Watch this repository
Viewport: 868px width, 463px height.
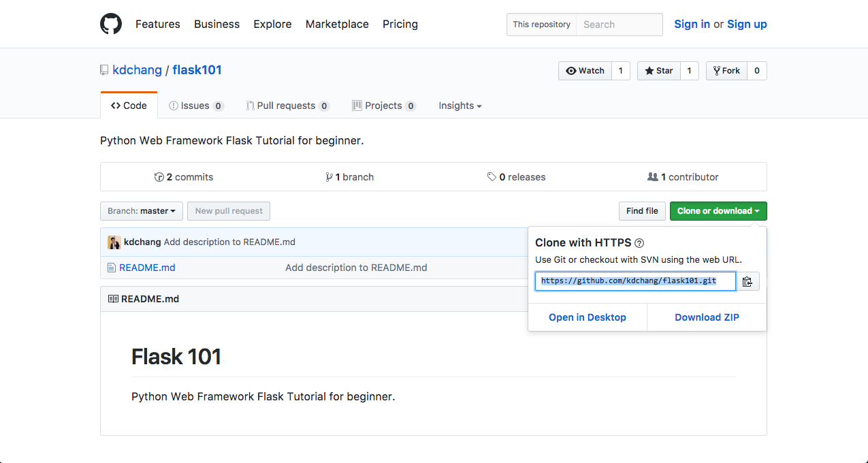click(x=585, y=71)
